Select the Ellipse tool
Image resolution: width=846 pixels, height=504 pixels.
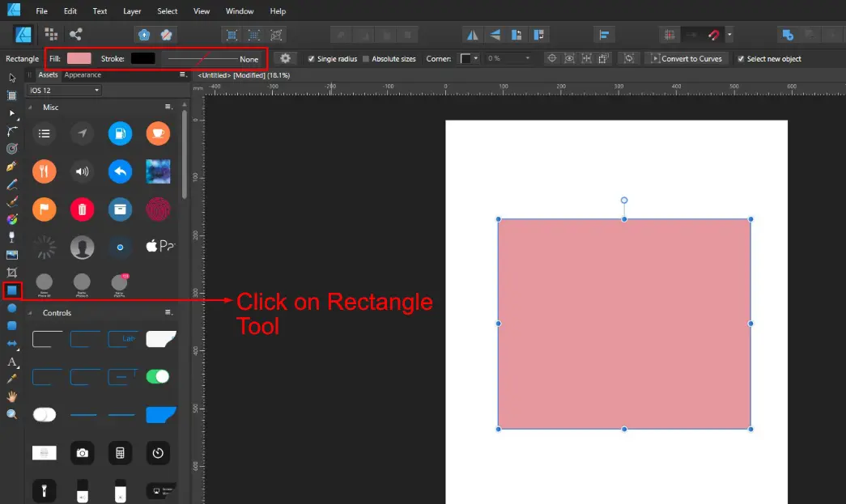(x=12, y=308)
